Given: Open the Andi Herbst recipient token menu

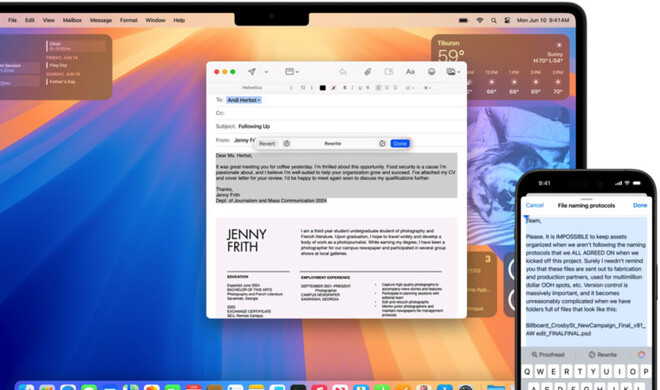Looking at the screenshot, I should click(x=244, y=100).
